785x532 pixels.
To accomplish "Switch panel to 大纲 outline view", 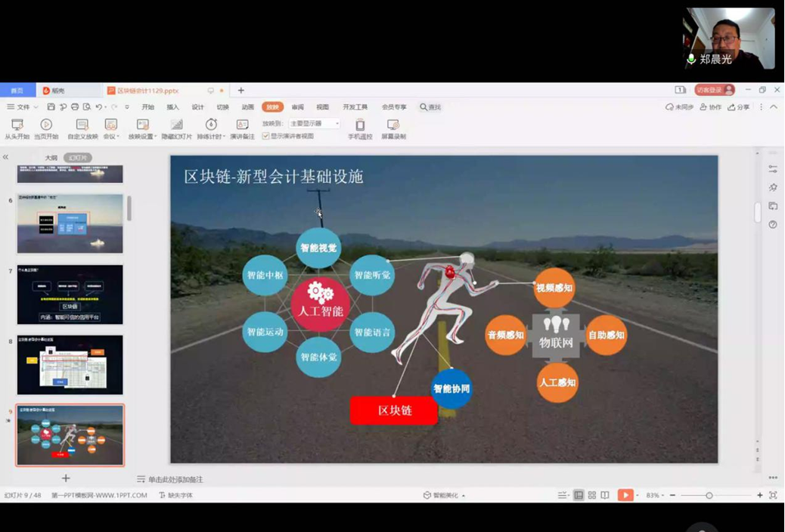I will point(51,158).
